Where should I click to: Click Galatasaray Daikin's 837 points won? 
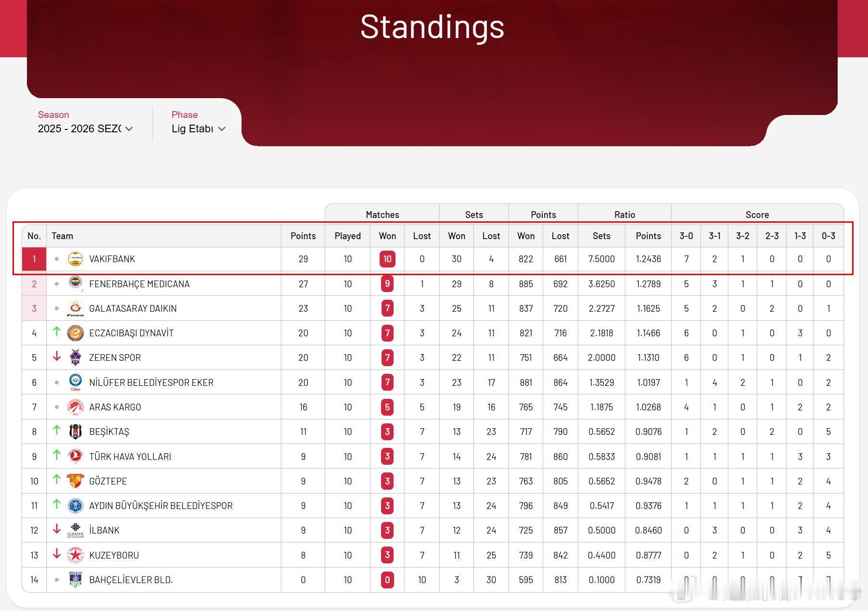coord(526,308)
